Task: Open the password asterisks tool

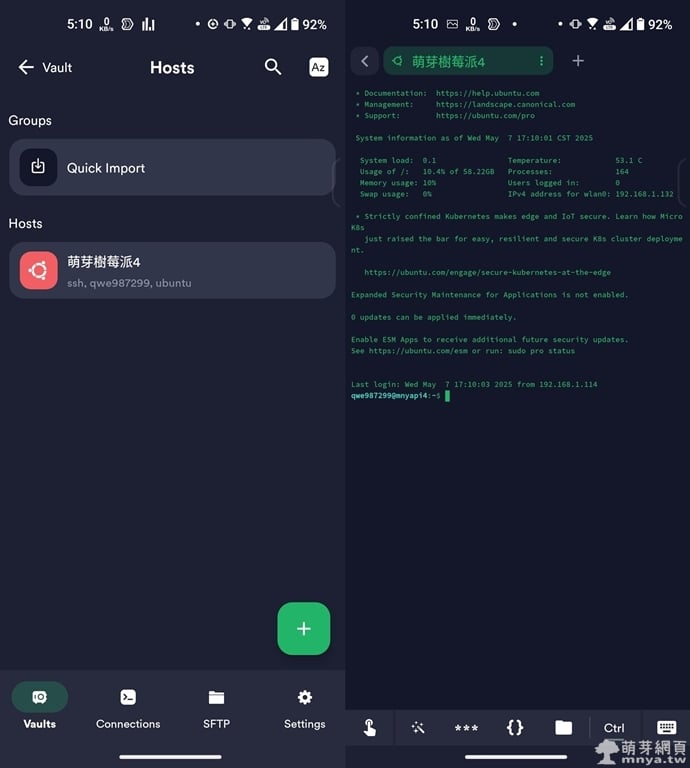Action: [x=466, y=728]
